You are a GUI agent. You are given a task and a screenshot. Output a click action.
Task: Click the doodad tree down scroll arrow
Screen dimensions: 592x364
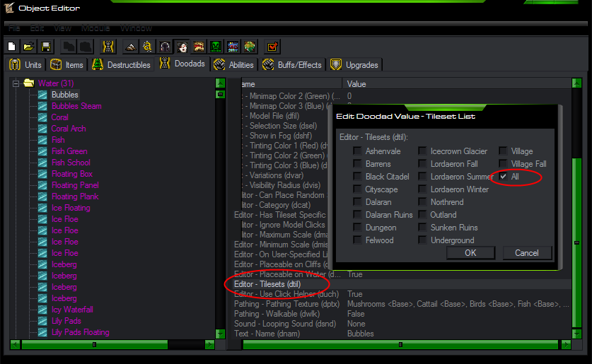(220, 334)
